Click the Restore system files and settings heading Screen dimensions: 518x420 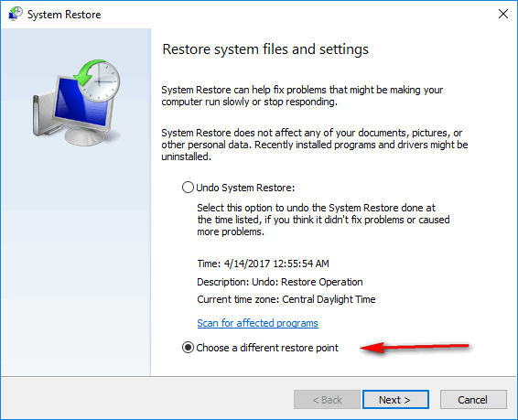point(264,49)
